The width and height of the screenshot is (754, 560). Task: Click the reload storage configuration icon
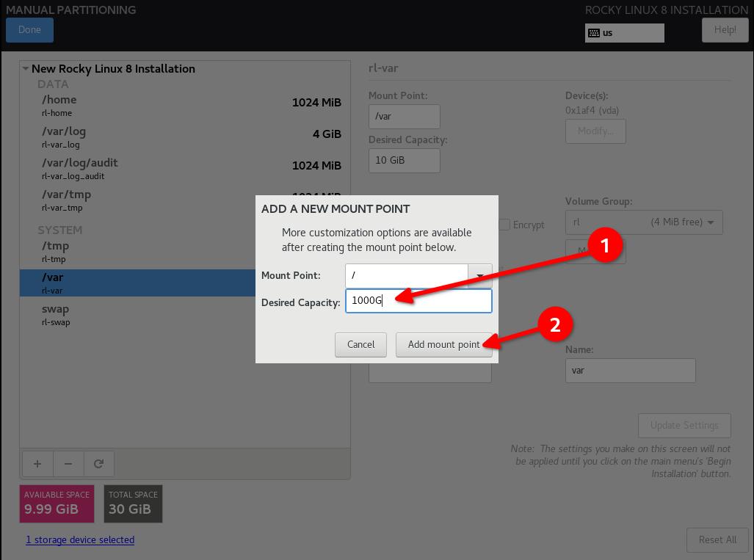(x=99, y=464)
